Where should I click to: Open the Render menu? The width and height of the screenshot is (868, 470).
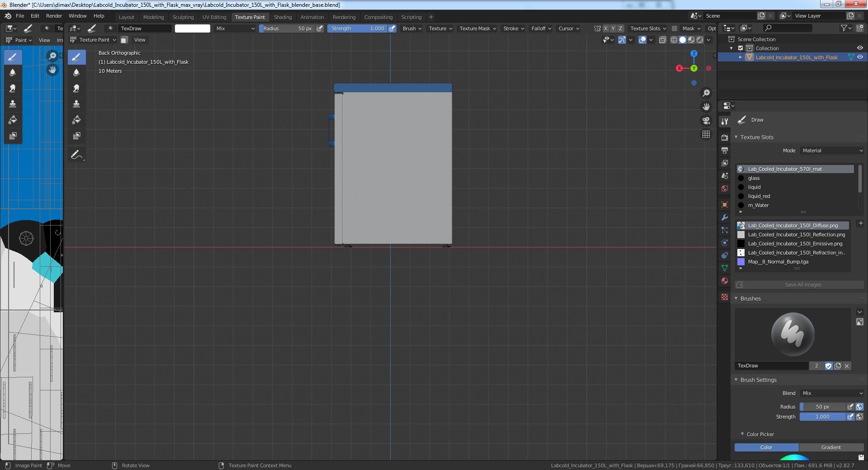(x=54, y=16)
